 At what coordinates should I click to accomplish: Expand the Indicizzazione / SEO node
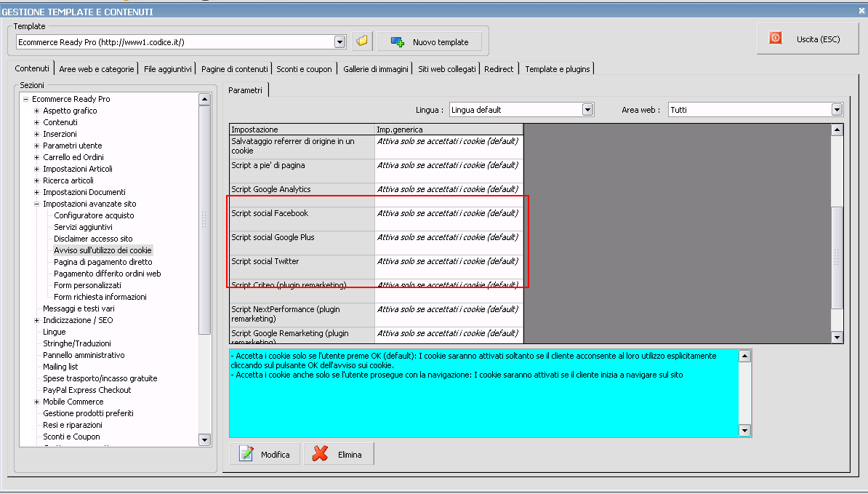[36, 320]
